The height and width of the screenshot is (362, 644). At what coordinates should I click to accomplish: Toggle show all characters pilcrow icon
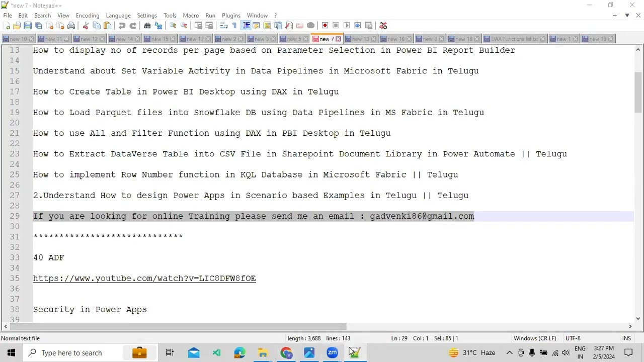point(234,26)
